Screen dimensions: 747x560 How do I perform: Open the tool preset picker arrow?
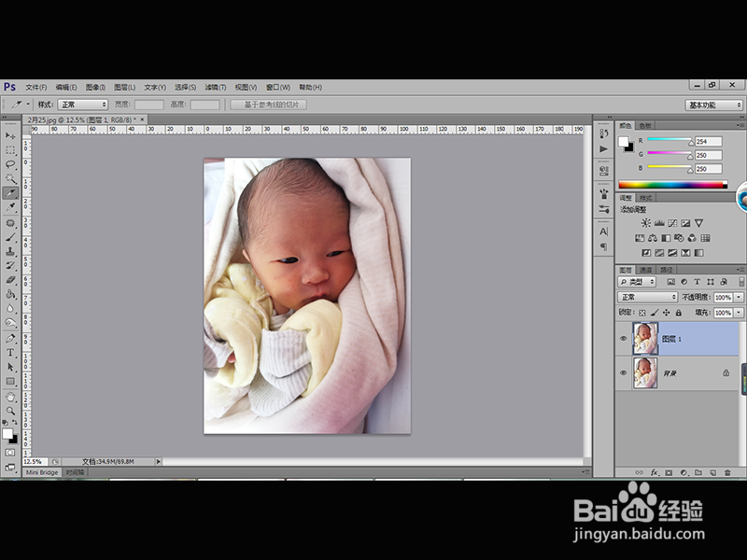pyautogui.click(x=28, y=104)
